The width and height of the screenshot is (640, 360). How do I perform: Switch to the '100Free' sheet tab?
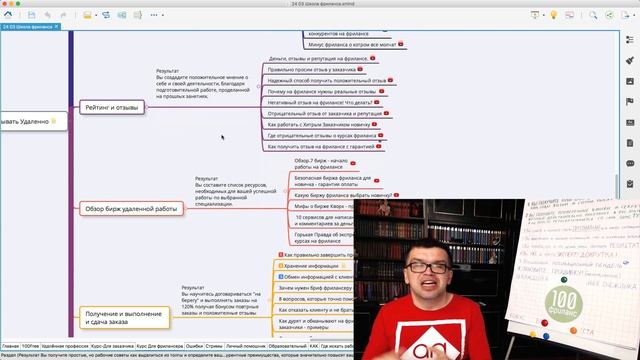tap(30, 346)
